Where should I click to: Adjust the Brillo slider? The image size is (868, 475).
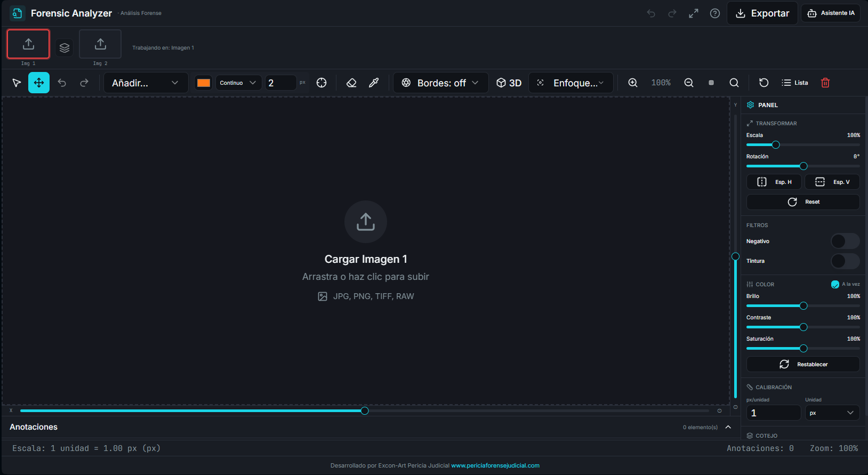point(803,306)
